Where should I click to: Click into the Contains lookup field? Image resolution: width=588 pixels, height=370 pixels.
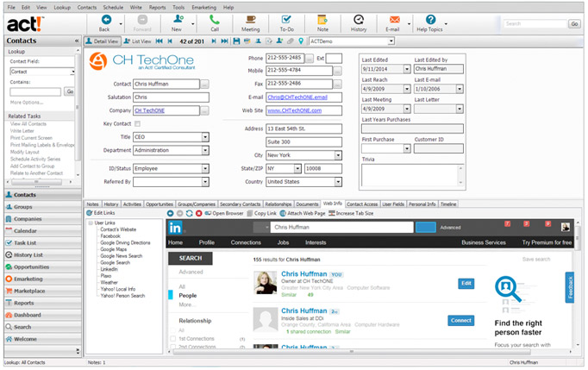pyautogui.click(x=35, y=92)
